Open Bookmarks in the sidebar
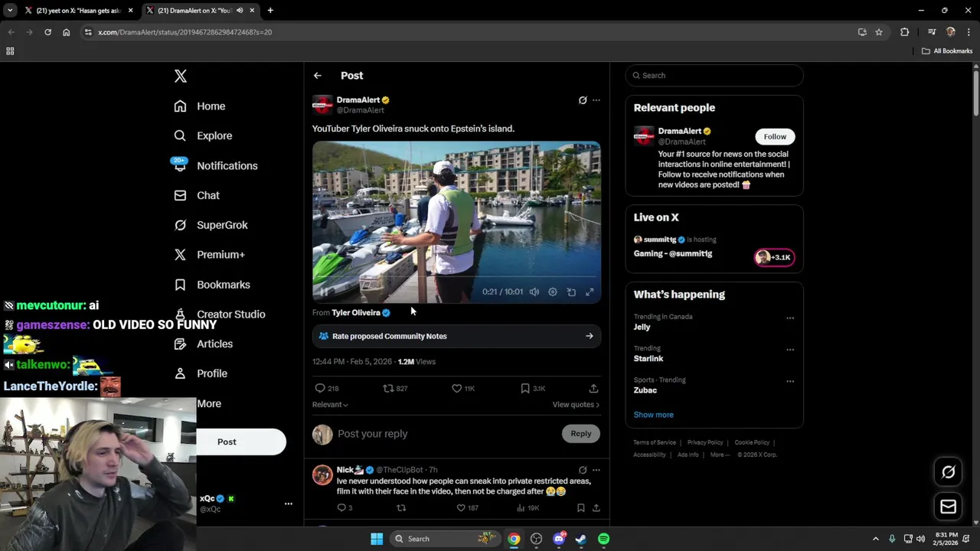 point(212,285)
